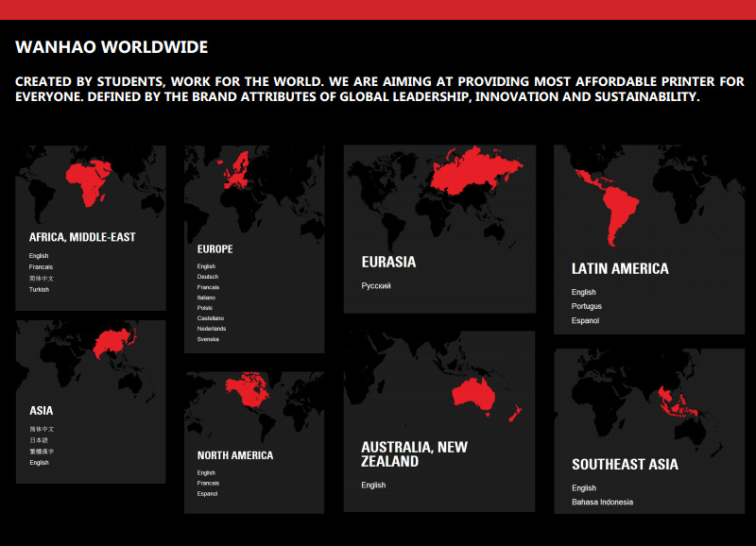Choose Polski language link
The image size is (756, 546).
pos(205,308)
